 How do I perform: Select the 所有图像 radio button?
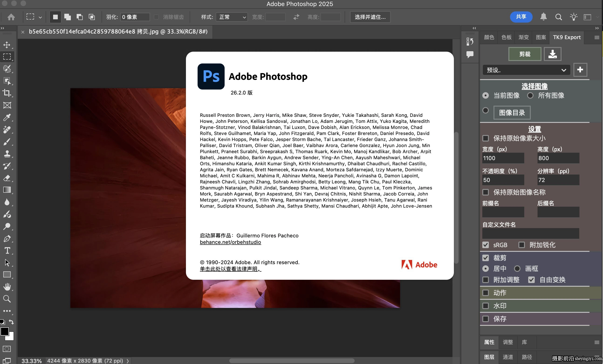(530, 95)
